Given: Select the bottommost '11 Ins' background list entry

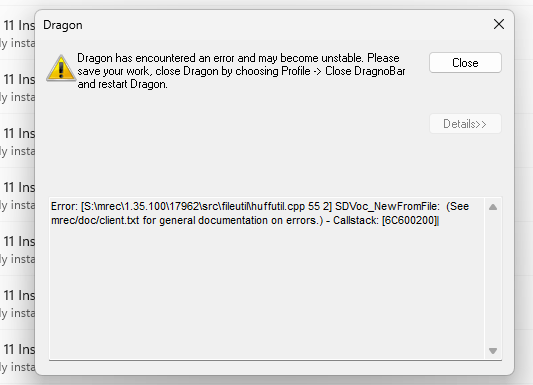Looking at the screenshot, I should [x=18, y=358].
